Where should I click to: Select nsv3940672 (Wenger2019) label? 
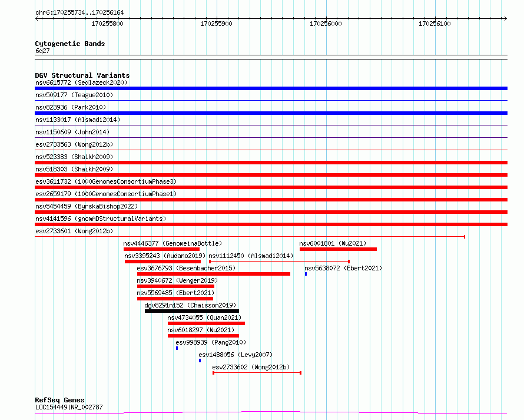pos(177,280)
